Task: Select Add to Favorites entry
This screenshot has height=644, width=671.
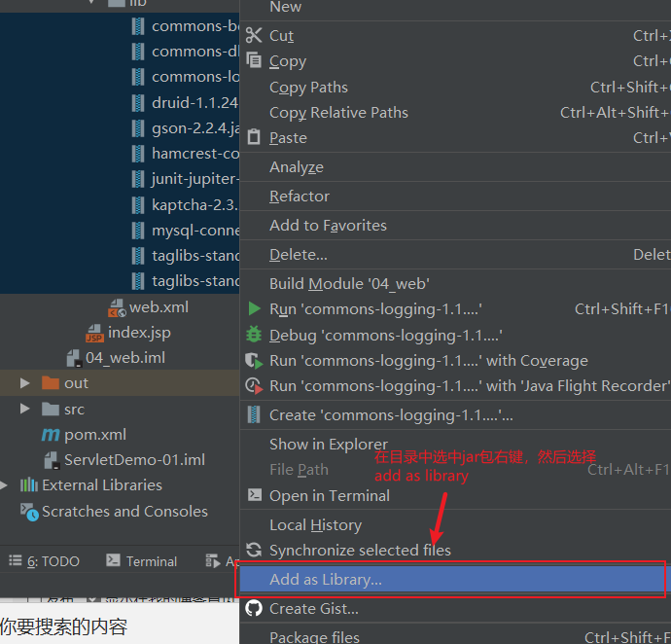Action: click(328, 226)
